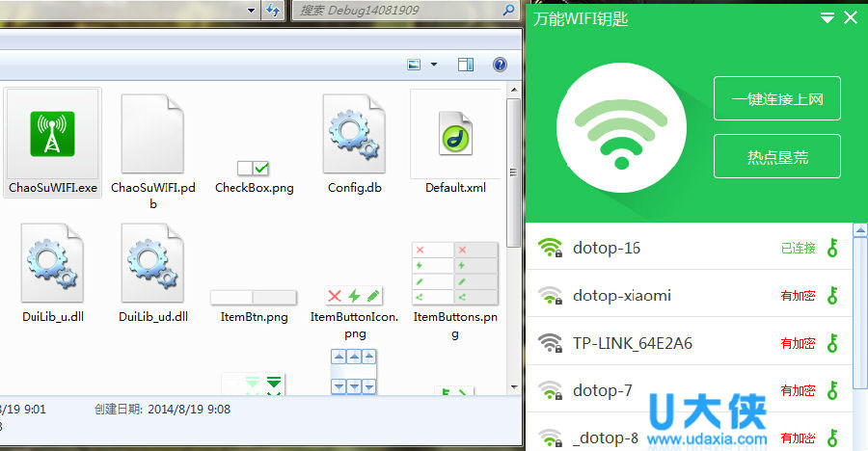Close the 万能WIFI钥匙 window
The height and width of the screenshot is (451, 868).
point(851,17)
